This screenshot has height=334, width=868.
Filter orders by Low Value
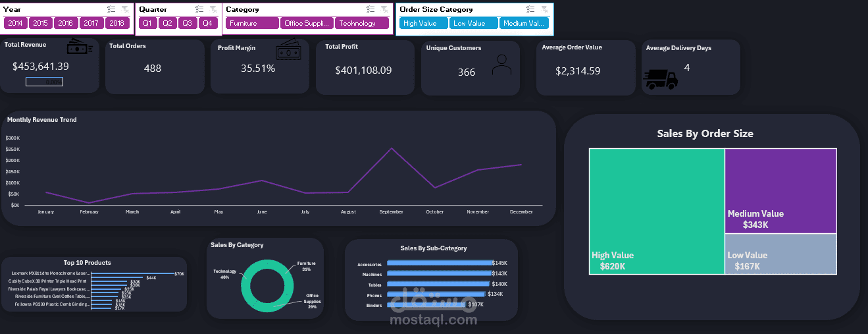click(473, 23)
